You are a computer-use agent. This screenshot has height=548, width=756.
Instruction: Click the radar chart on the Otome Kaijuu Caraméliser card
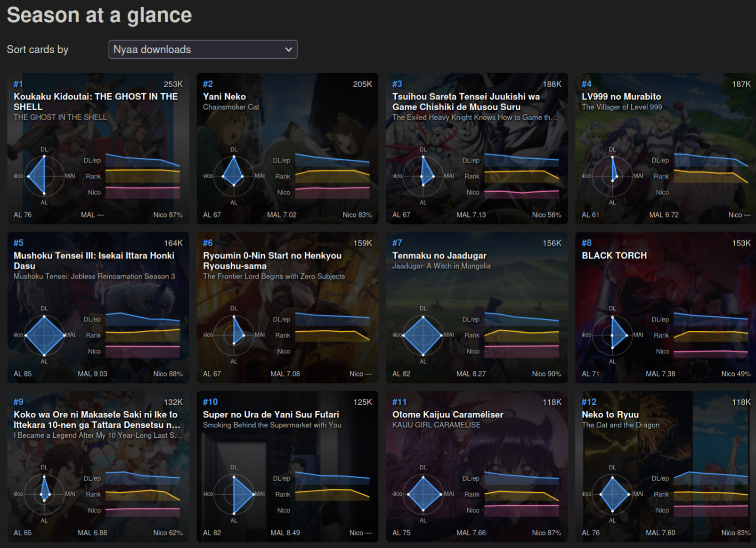(423, 494)
